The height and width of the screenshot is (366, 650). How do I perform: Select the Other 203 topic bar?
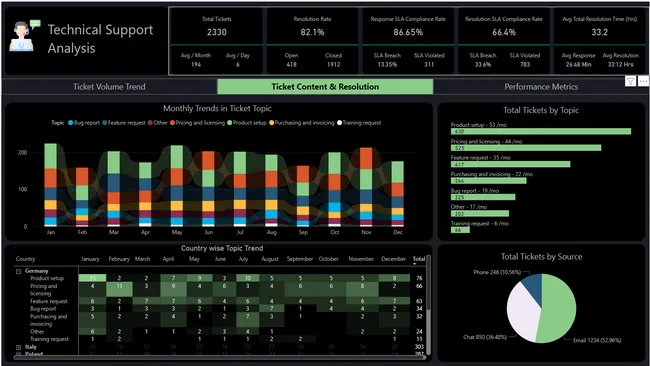[480, 214]
